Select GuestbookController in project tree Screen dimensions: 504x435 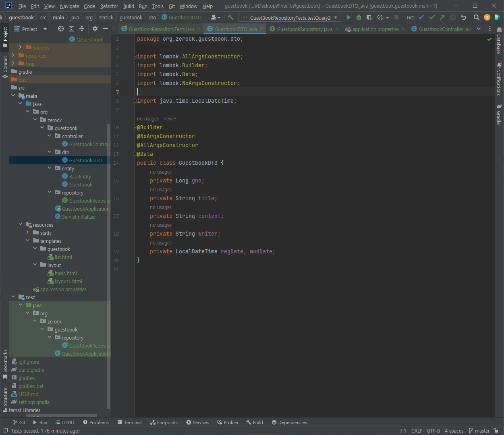[86, 144]
